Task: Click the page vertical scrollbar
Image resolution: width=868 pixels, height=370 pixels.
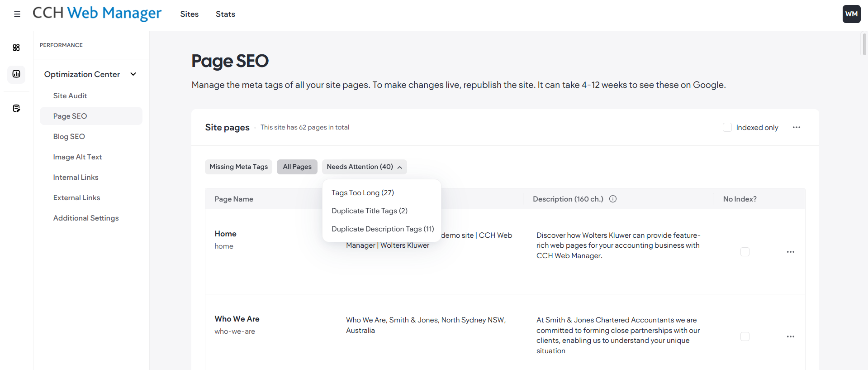Action: 864,44
